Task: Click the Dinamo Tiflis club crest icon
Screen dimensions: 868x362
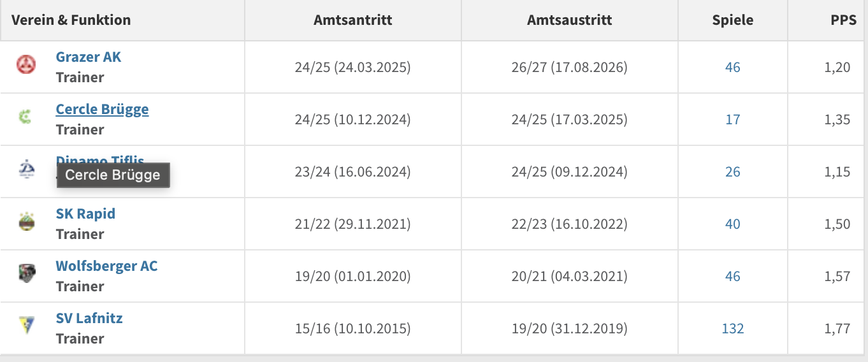Action: coord(26,169)
